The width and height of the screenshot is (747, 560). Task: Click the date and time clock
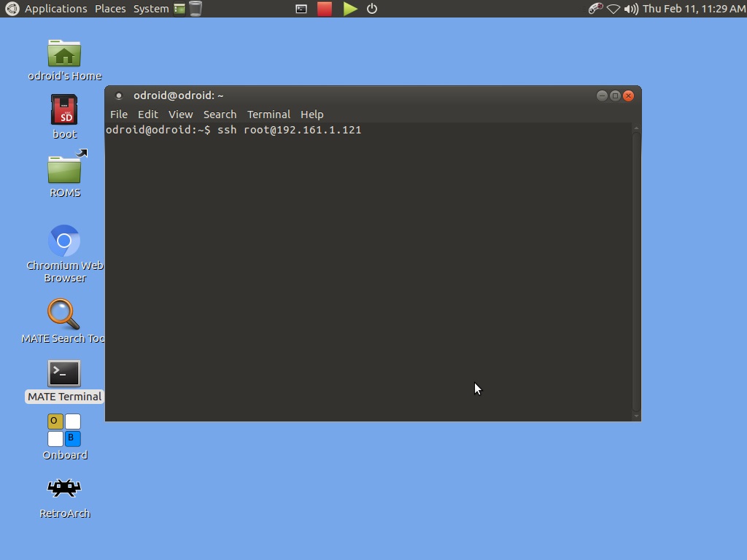(694, 9)
